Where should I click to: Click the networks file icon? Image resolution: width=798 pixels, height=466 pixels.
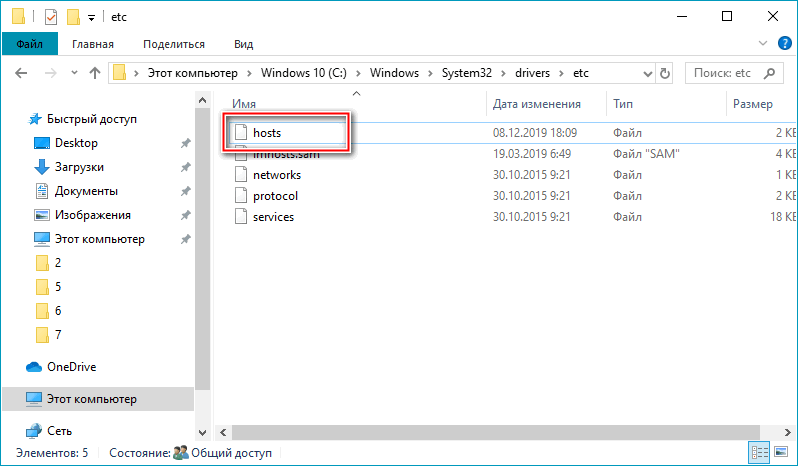click(x=241, y=174)
